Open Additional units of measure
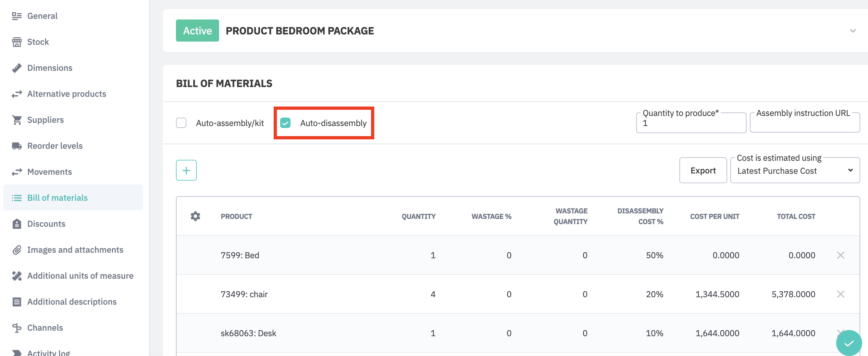The height and width of the screenshot is (356, 868). coord(80,275)
